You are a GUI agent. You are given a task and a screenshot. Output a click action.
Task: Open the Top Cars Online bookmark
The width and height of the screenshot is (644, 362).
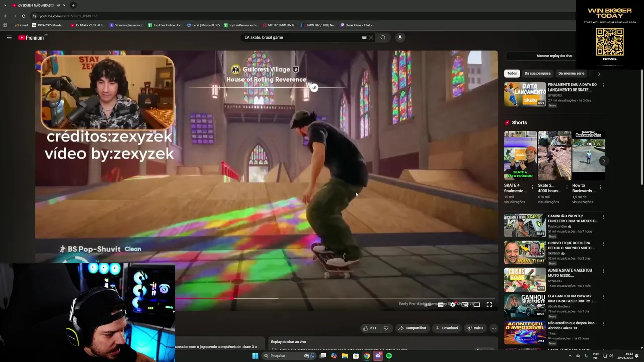pos(166,25)
